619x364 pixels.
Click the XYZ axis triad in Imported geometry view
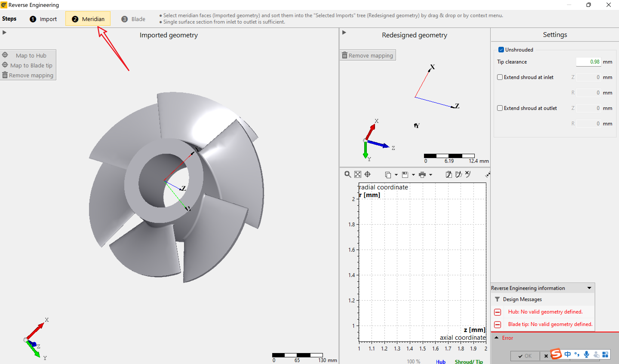coord(36,339)
